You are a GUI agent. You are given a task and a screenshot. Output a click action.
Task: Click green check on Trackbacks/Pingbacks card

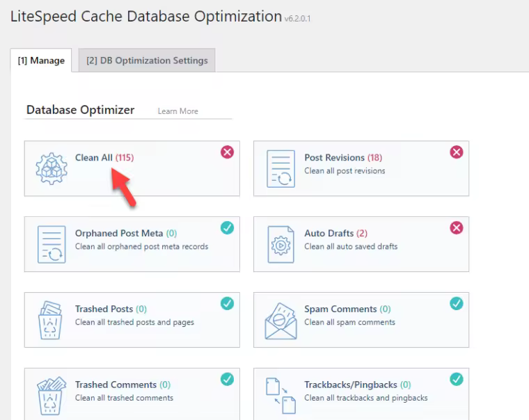pyautogui.click(x=456, y=379)
